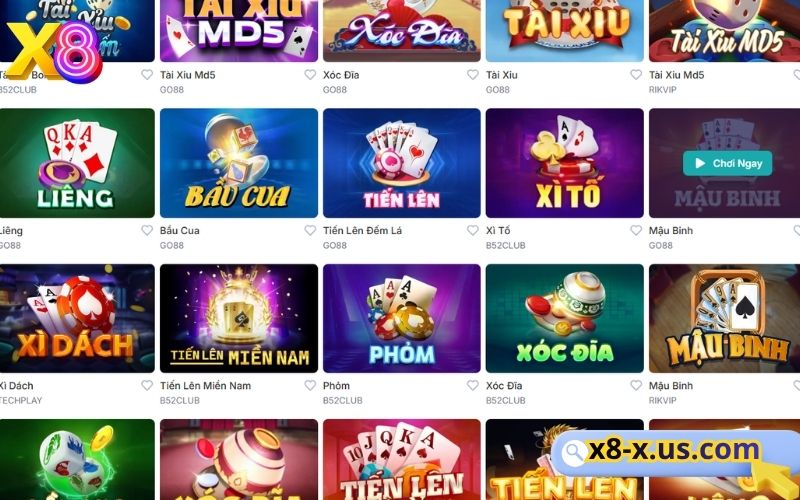Click heart beside Tiến Lên Đếm Lá
The image size is (800, 500).
pyautogui.click(x=473, y=231)
